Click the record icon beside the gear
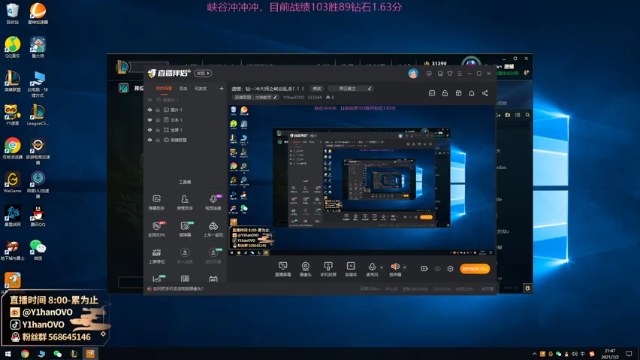The image size is (640, 360). click(424, 269)
